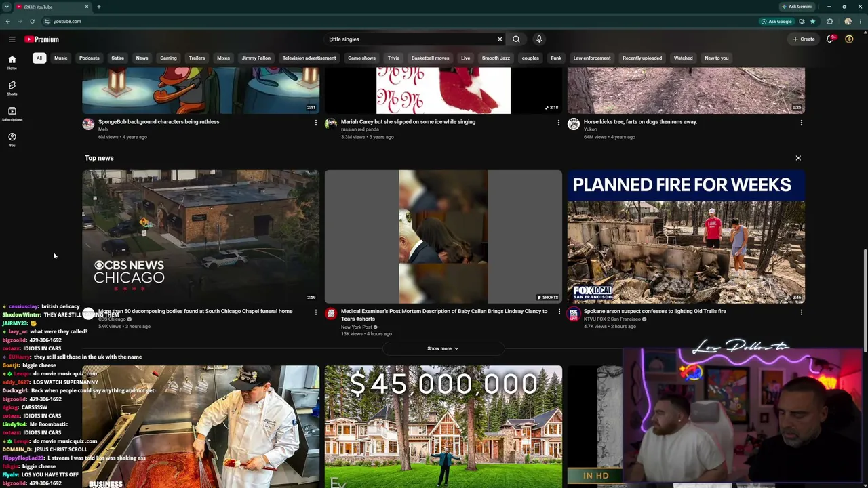Open SpongeBob background characters video title

click(x=159, y=122)
